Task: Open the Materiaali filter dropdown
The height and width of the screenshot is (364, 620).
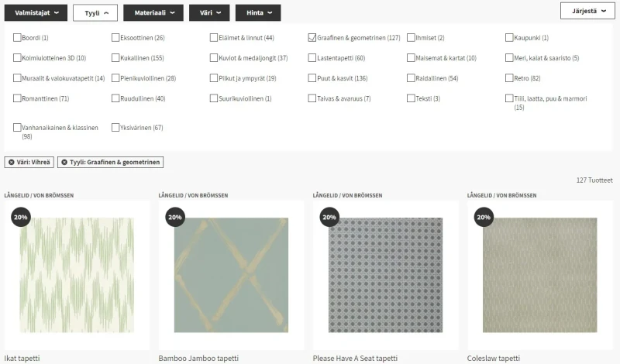Action: coord(153,12)
